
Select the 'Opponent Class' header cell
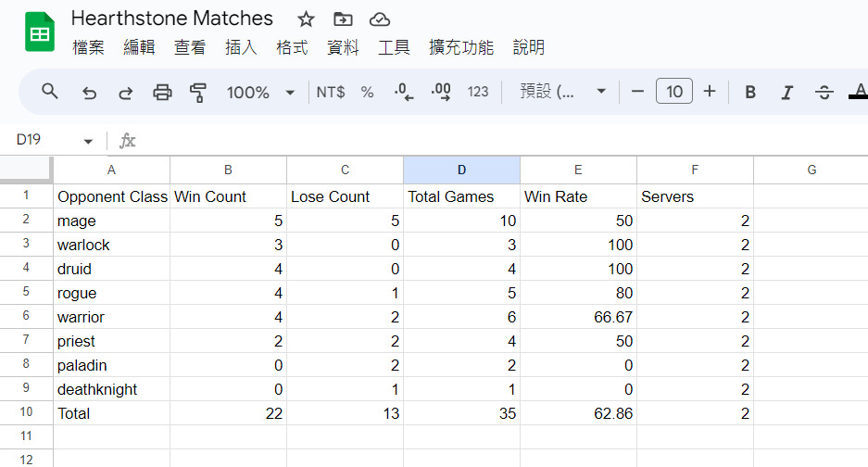click(111, 196)
